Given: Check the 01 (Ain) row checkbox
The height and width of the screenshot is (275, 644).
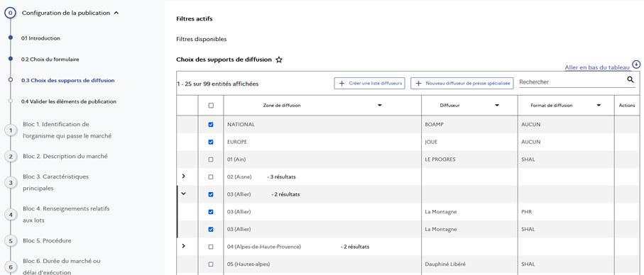Looking at the screenshot, I should pos(211,159).
